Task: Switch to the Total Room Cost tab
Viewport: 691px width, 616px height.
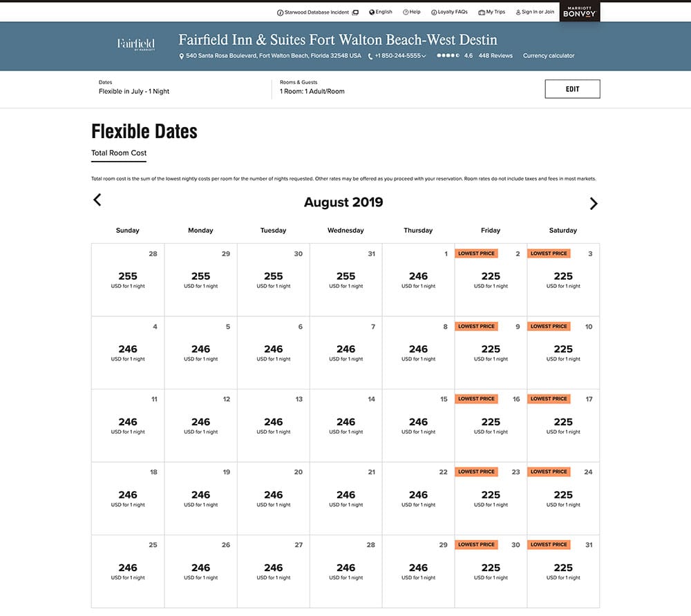Action: [x=118, y=153]
